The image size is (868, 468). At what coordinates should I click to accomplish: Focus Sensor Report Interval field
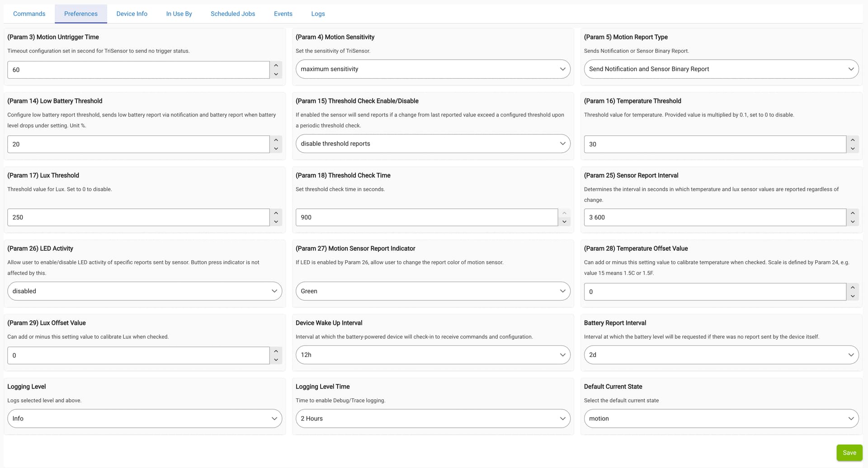pos(715,217)
